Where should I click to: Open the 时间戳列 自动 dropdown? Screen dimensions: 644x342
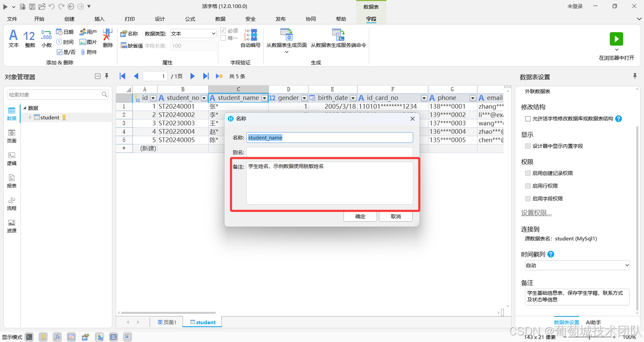point(577,266)
